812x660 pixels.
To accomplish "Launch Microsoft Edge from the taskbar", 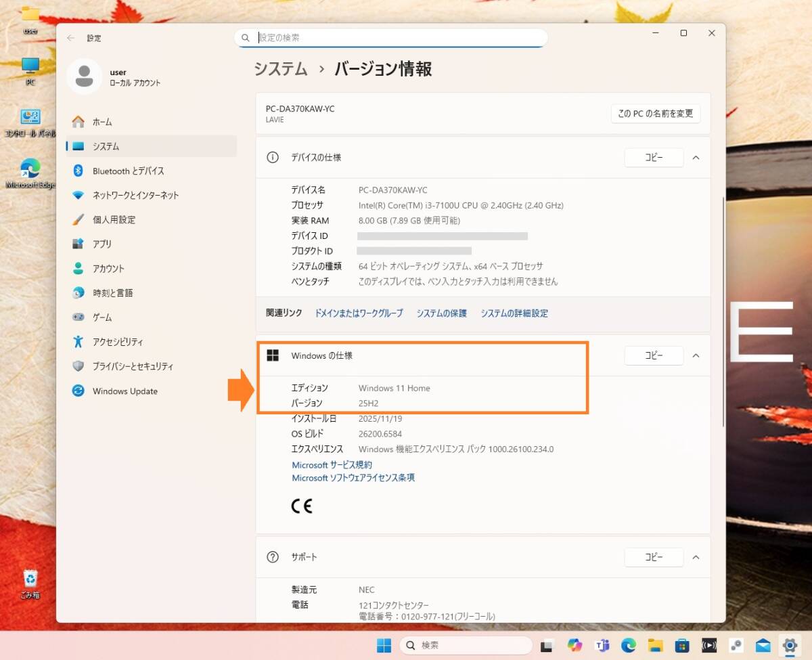I will click(x=628, y=645).
